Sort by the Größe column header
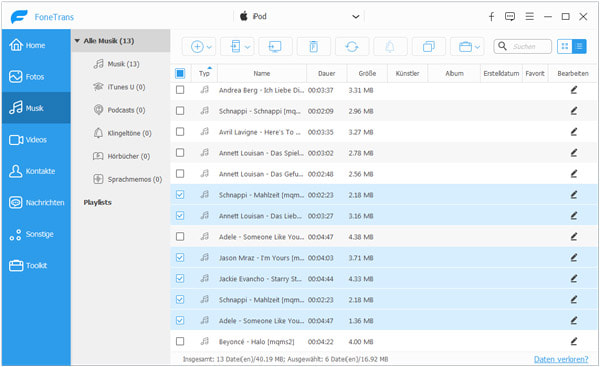 point(367,73)
